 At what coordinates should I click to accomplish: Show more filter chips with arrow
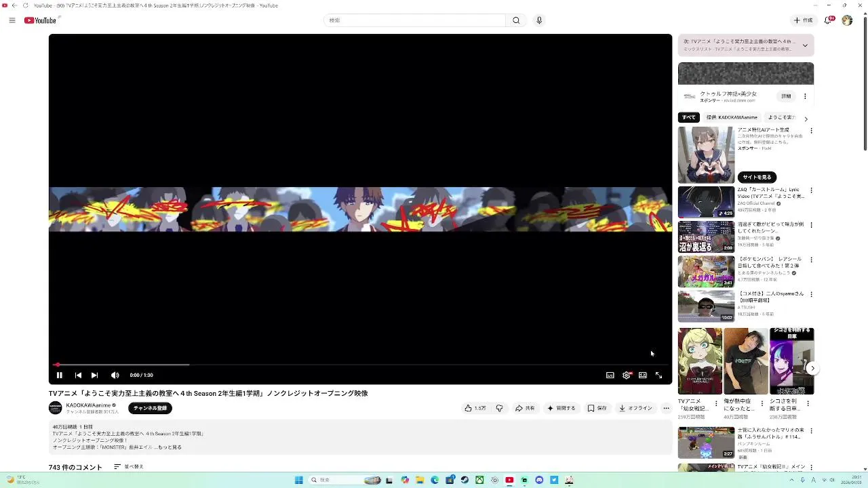tap(806, 119)
